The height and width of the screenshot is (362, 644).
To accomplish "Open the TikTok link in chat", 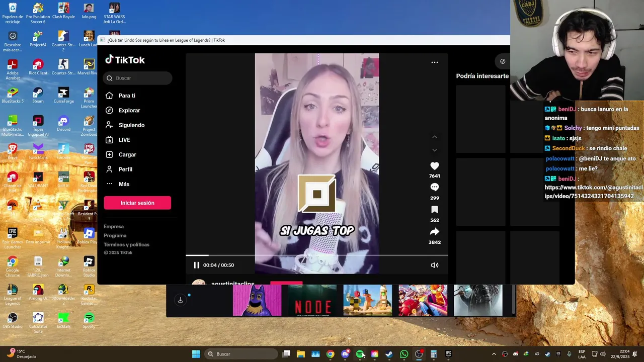I will click(x=594, y=192).
